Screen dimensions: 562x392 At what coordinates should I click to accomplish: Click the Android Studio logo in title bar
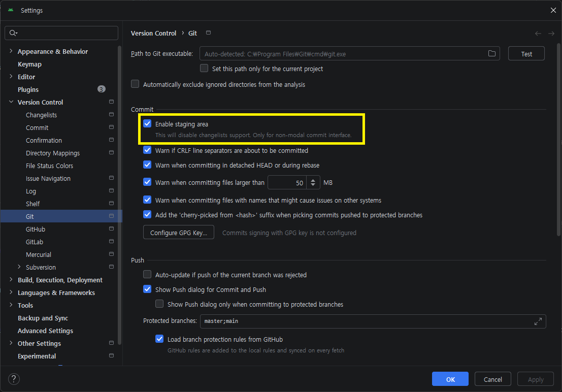[11, 10]
